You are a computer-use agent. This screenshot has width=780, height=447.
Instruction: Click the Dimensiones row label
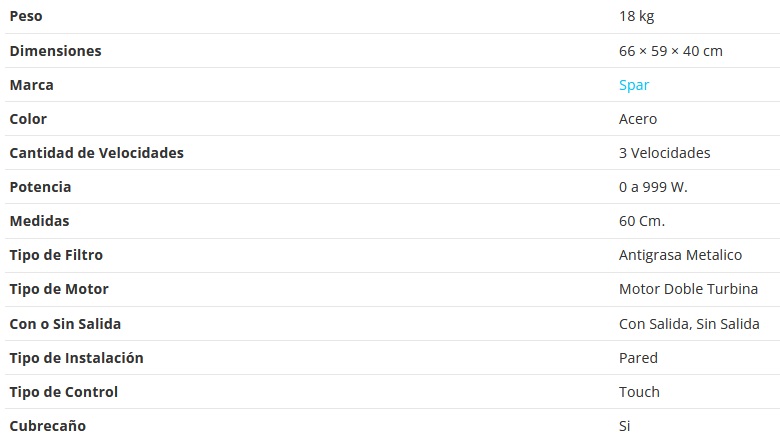tap(55, 51)
